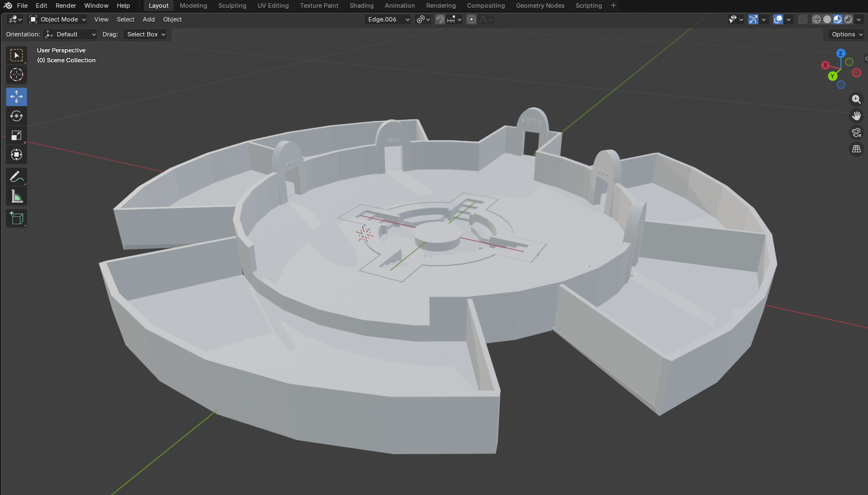Screen dimensions: 868x495
Task: Expand the Options dropdown
Action: click(846, 34)
